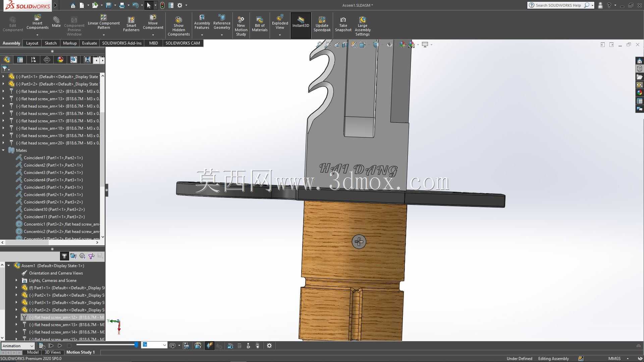
Task: Open SOLIDWORKS Resources home task pane tab
Action: coord(640,61)
